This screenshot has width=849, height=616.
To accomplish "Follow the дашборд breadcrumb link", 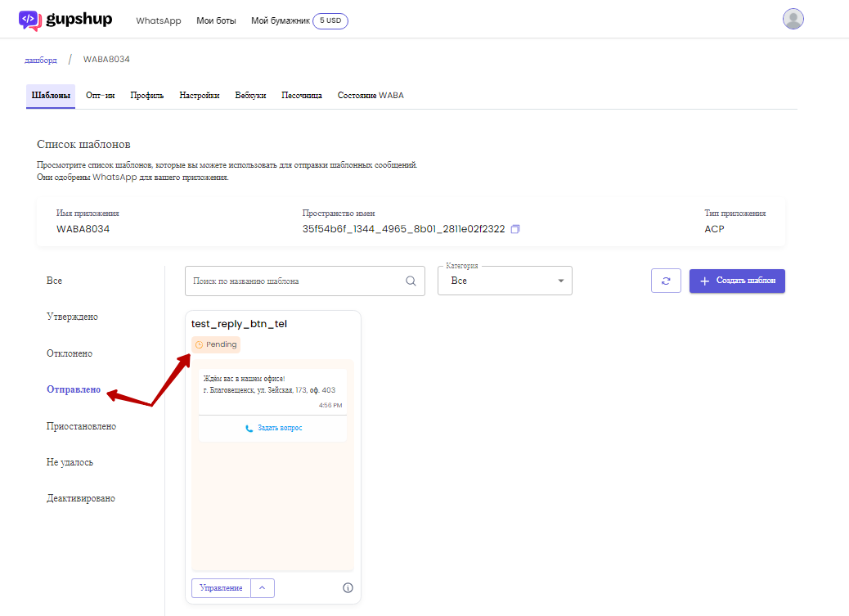I will pos(41,60).
